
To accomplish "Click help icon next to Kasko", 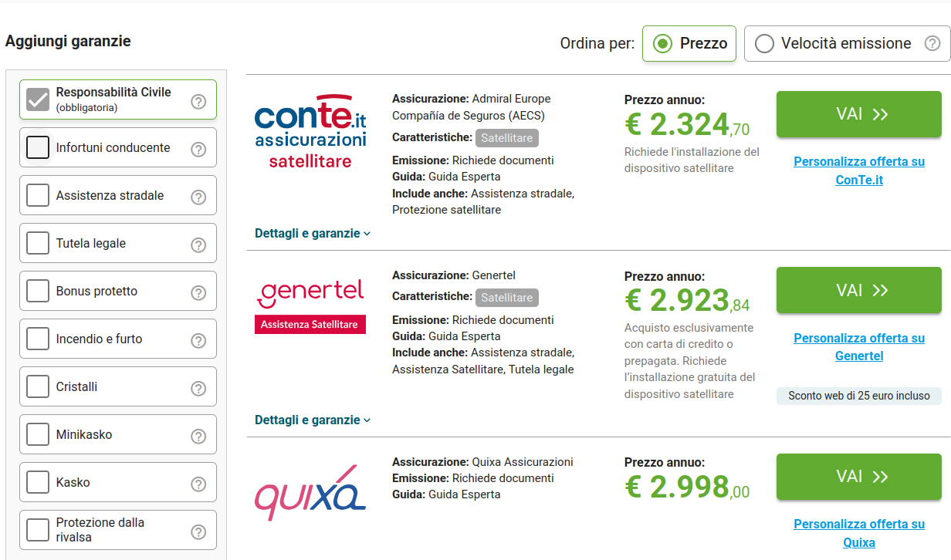I will (x=198, y=484).
